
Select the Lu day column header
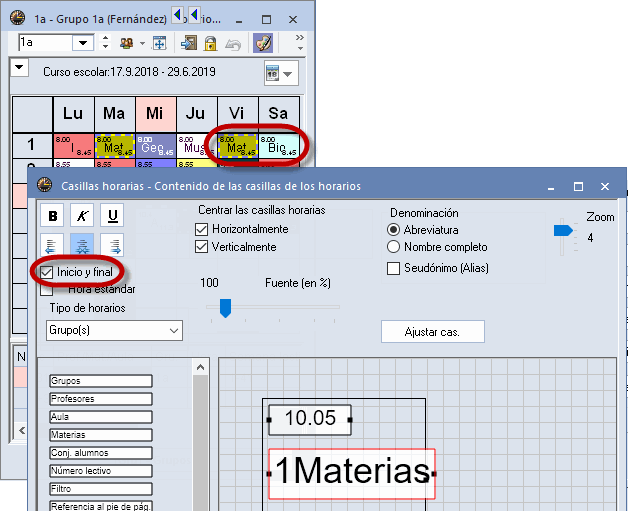pyautogui.click(x=73, y=114)
